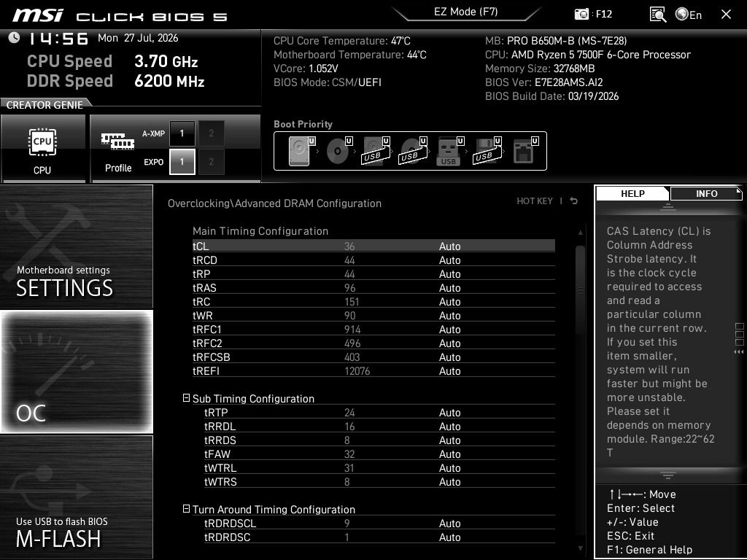Click the settings list scrollbar thumb
Image resolution: width=747 pixels, height=560 pixels.
click(x=580, y=290)
